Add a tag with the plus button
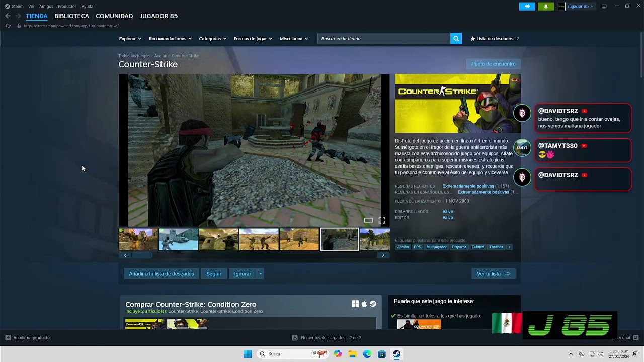 [509, 247]
